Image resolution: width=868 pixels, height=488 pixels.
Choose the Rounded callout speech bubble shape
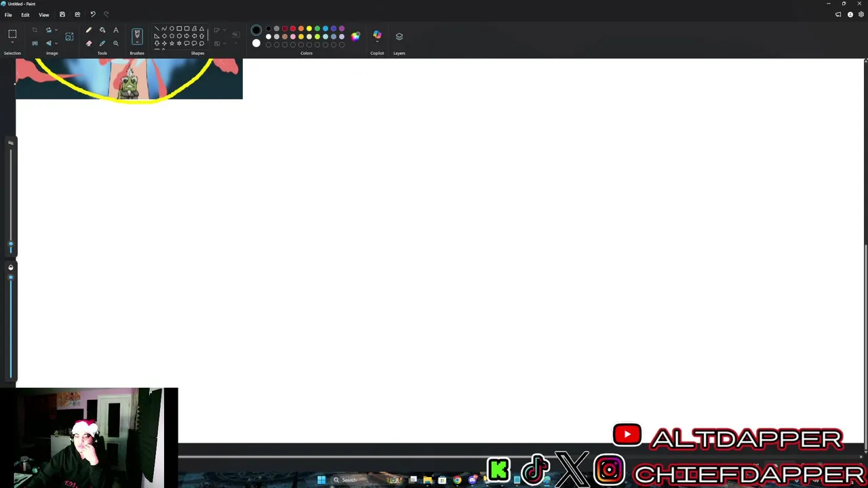[186, 43]
